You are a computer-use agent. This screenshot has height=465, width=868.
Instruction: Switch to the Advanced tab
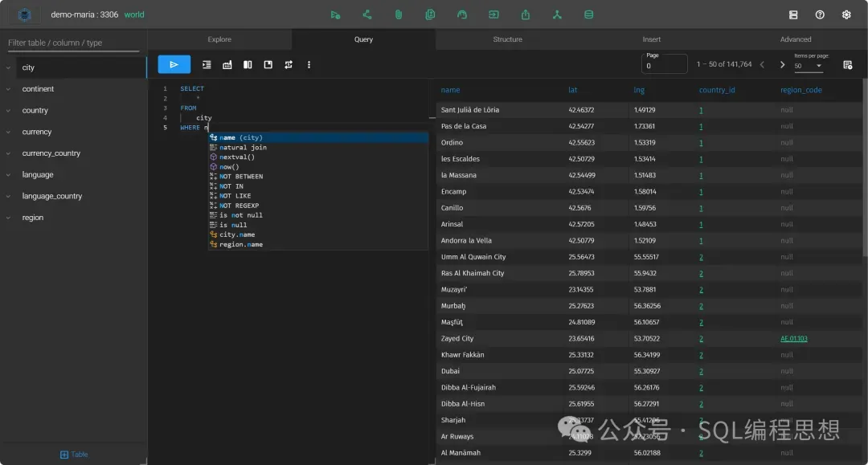796,39
